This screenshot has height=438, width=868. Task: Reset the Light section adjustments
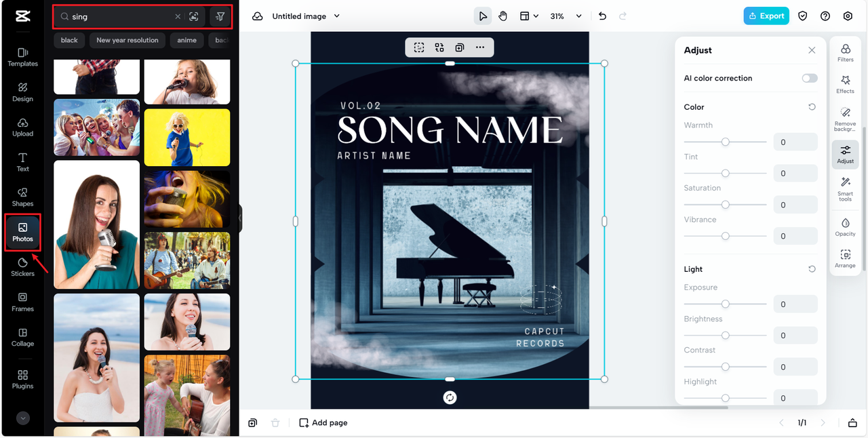[812, 269]
